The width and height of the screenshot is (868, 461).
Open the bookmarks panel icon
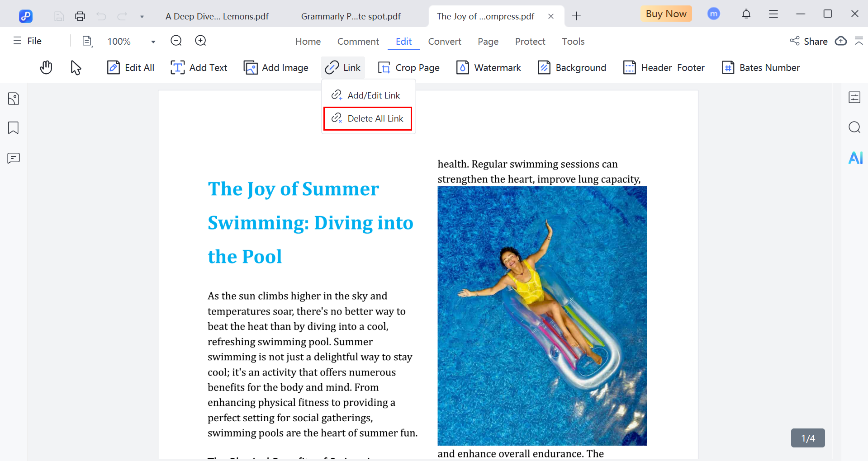14,128
